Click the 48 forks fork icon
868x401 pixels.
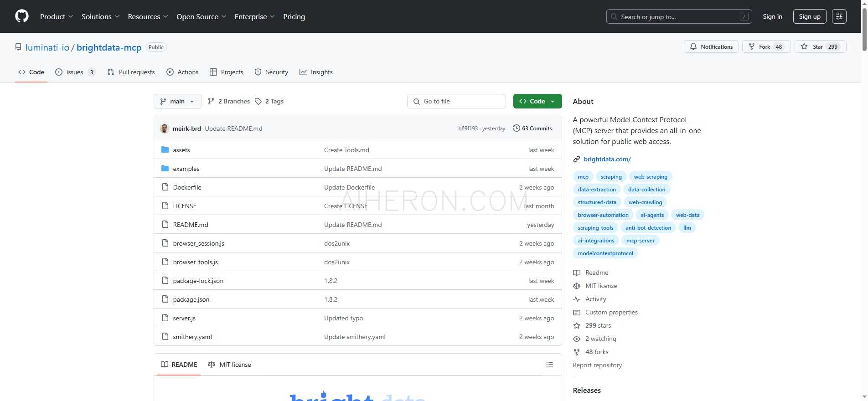577,352
